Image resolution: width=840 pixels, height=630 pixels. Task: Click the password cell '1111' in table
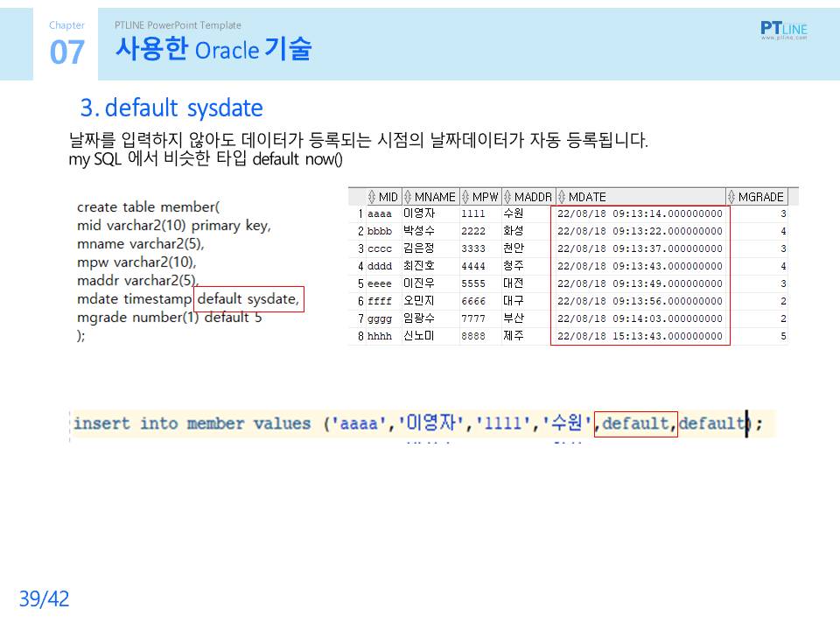click(x=473, y=213)
